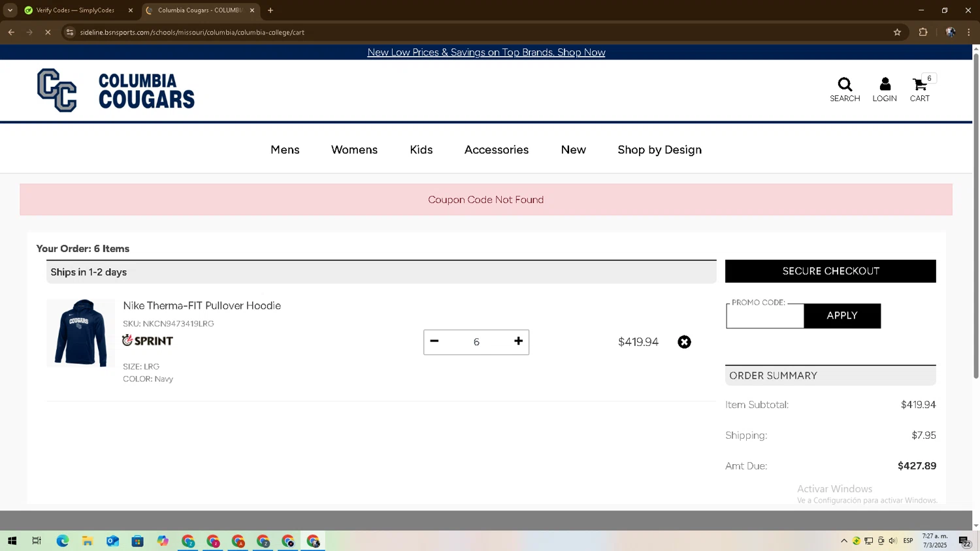
Task: Open Outlook from the taskbar
Action: tap(112, 541)
